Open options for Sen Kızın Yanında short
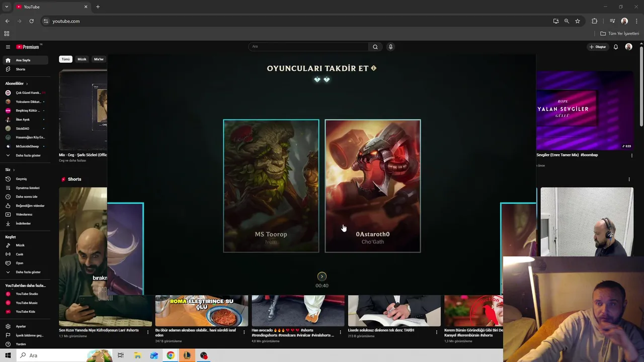 point(147,332)
